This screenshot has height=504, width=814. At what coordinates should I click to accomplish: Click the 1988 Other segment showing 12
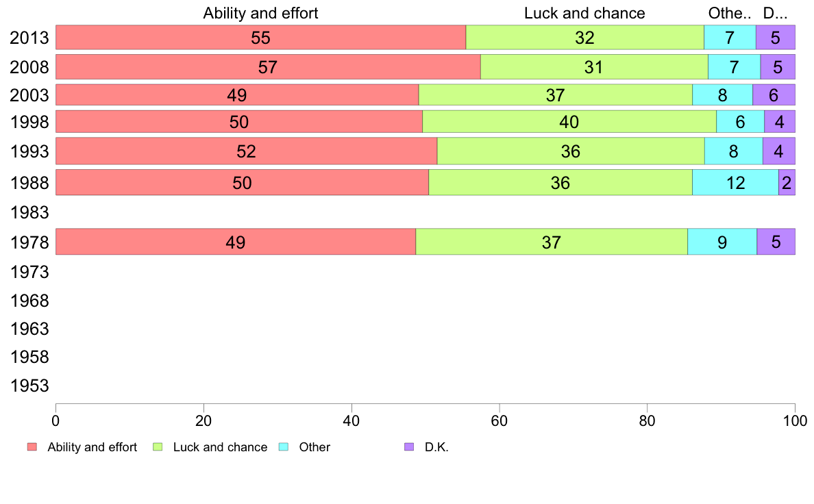pyautogui.click(x=736, y=183)
